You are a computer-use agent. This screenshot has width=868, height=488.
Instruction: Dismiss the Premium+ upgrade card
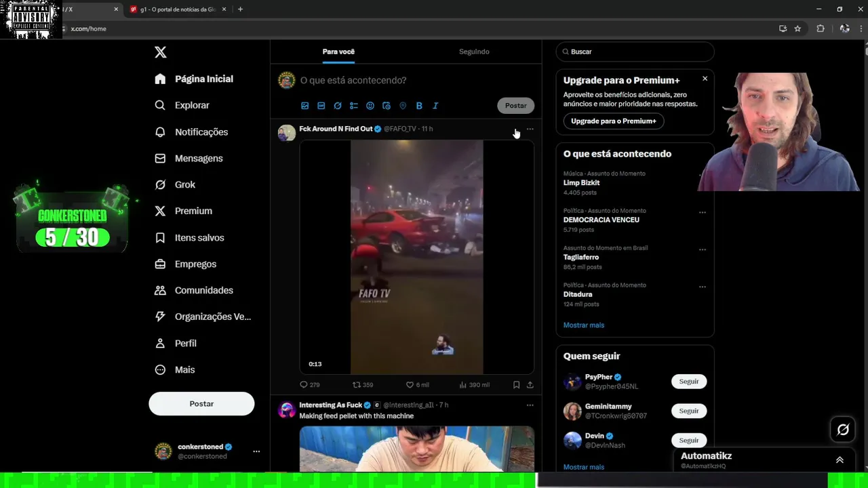[705, 79]
